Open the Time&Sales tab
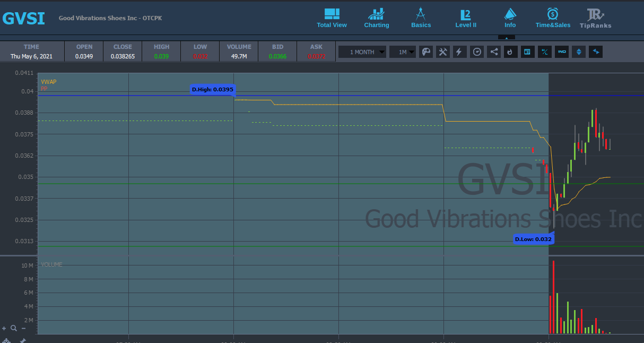The width and height of the screenshot is (644, 343). (553, 18)
